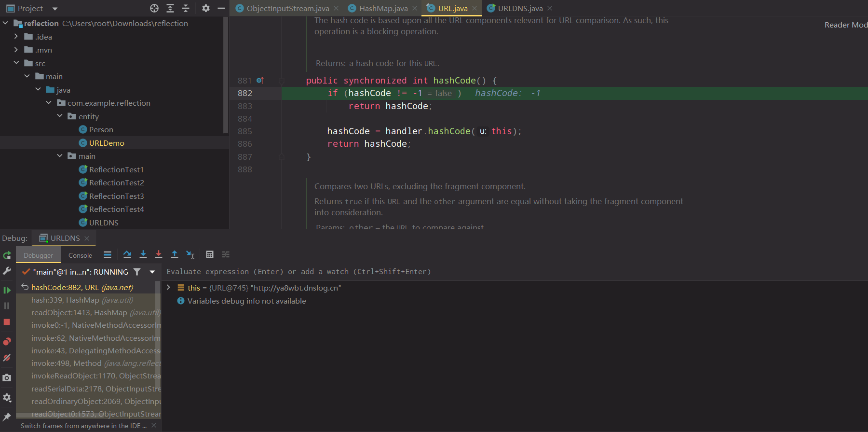Open the View Breakpoints icon
Viewport: 868px width, 432px height.
click(7, 342)
